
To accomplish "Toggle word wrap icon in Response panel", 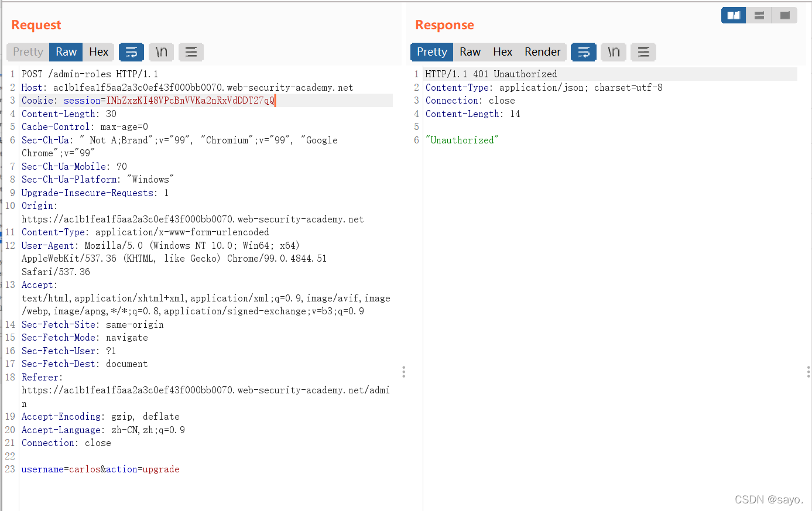I will (584, 52).
